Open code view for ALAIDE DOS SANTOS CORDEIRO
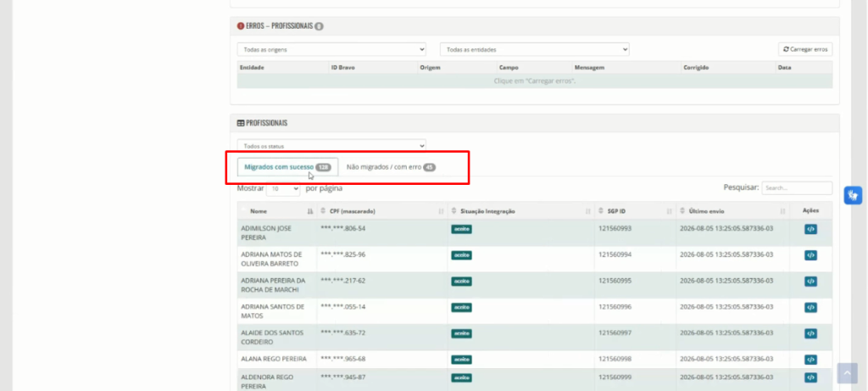The image size is (868, 391). (810, 333)
